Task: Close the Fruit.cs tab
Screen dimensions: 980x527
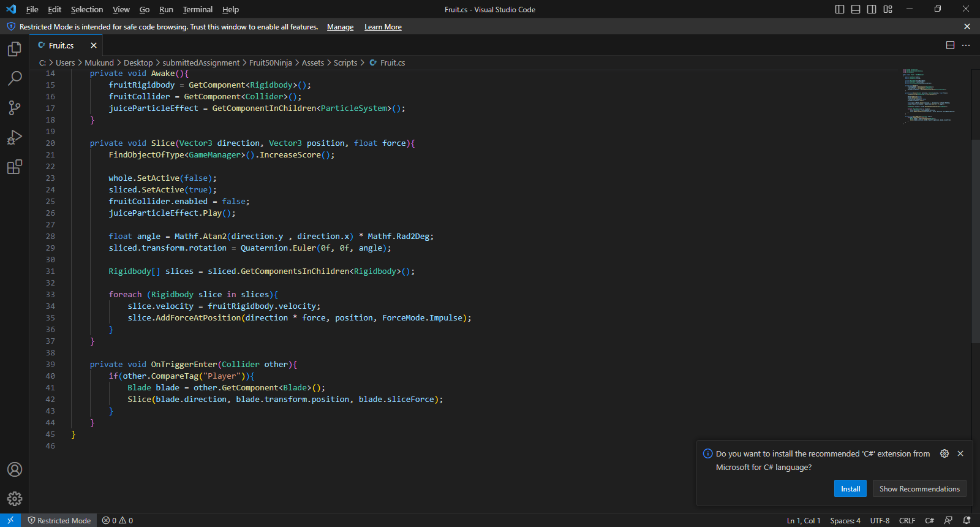Action: [x=94, y=45]
